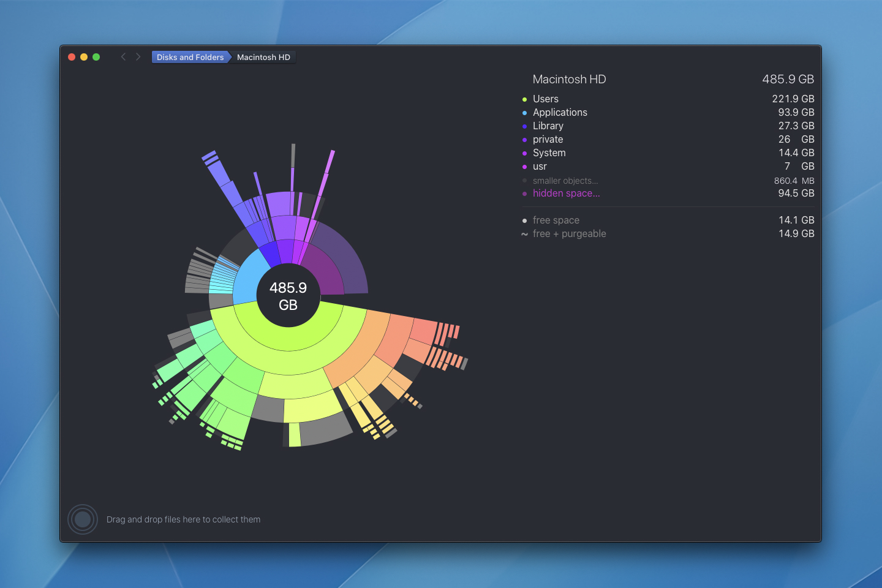Click the back navigation arrow
The width and height of the screenshot is (882, 588).
point(123,57)
